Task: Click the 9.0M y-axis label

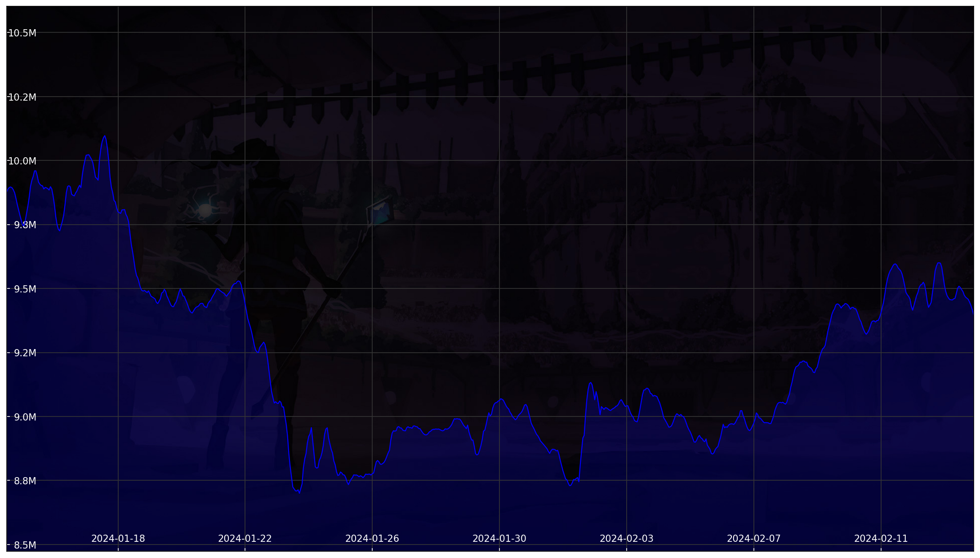Action: click(x=25, y=417)
